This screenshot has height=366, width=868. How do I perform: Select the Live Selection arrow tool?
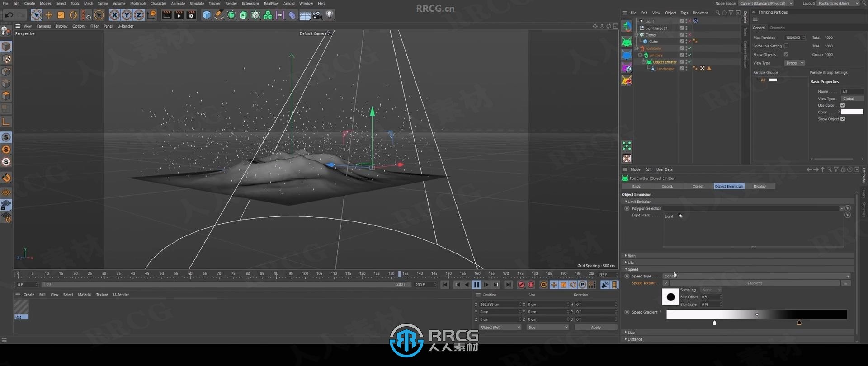36,15
